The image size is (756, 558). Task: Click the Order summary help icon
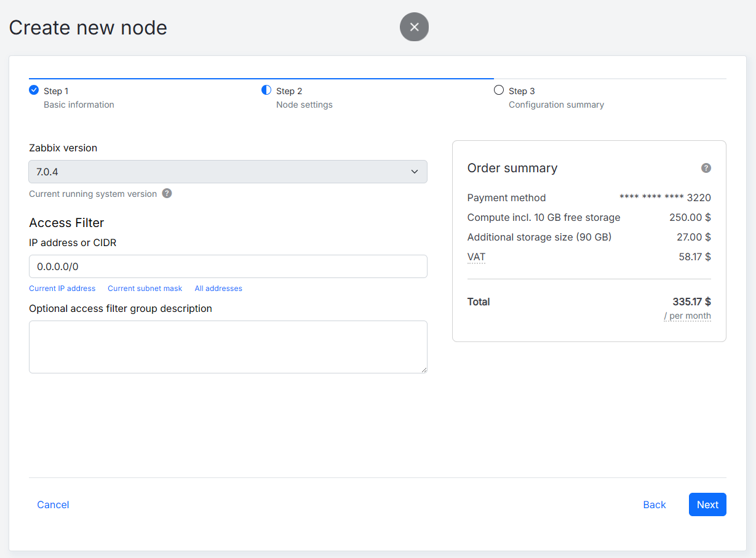(x=706, y=168)
